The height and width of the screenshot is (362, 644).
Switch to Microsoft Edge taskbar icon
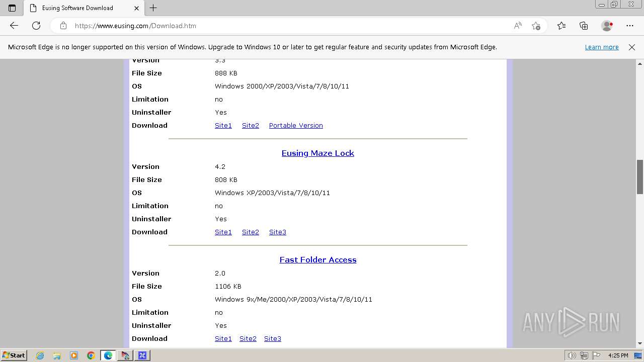(x=108, y=355)
